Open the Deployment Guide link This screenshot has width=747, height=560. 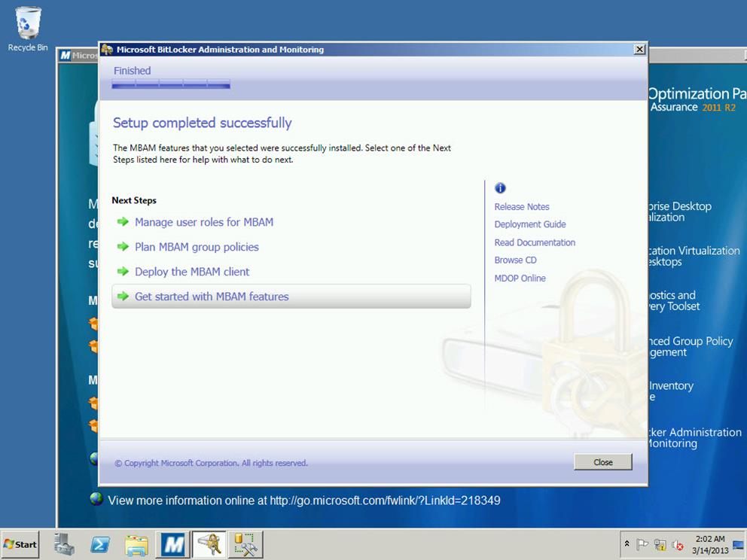pos(530,224)
